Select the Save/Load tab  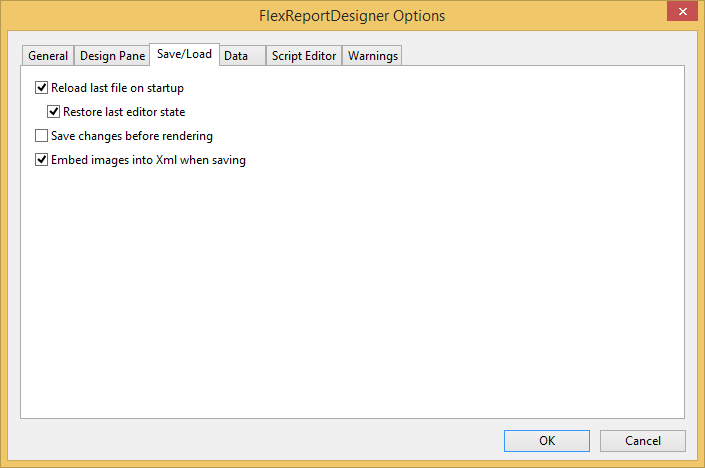[x=184, y=54]
